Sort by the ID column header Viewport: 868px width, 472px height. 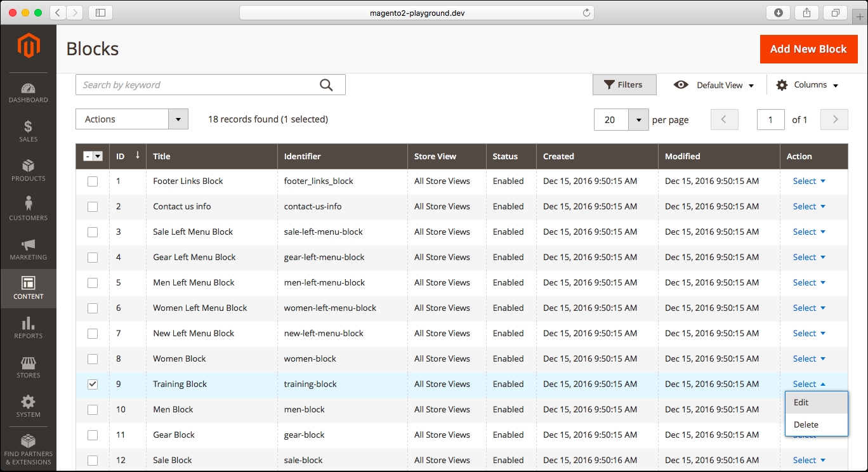click(128, 156)
